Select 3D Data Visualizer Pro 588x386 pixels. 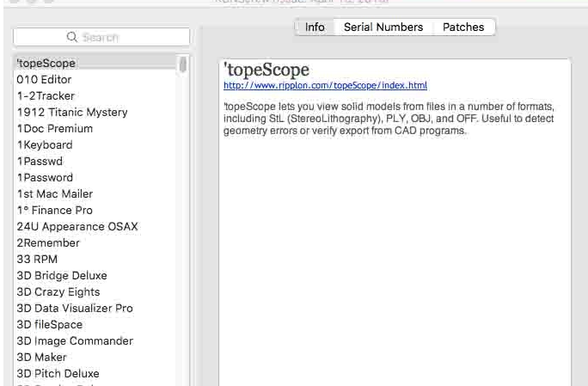click(95, 308)
